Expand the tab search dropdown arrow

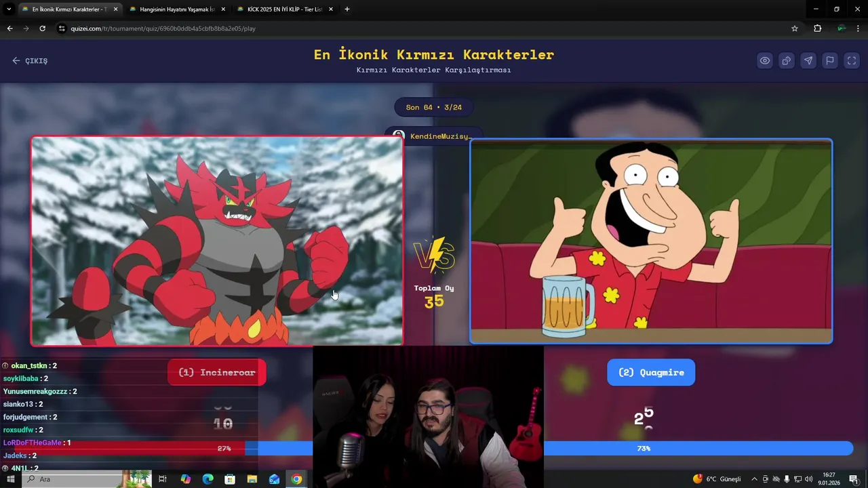[9, 9]
